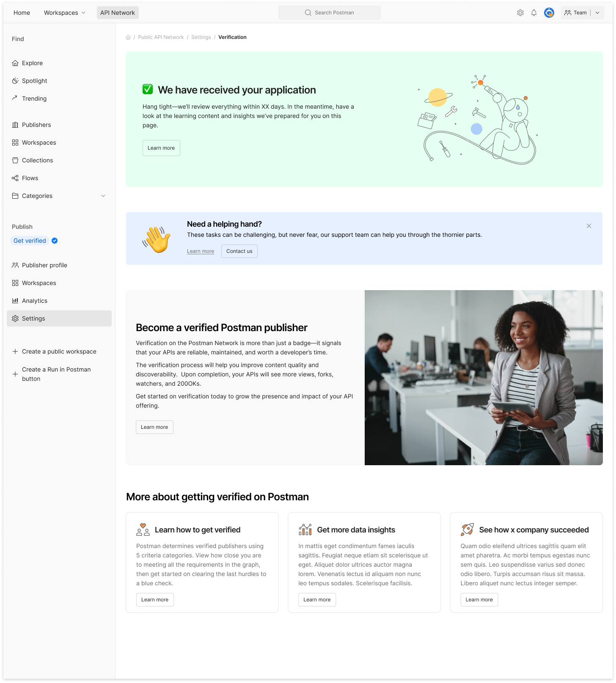Click the Spotlight icon in sidebar
The width and height of the screenshot is (616, 683).
click(15, 81)
